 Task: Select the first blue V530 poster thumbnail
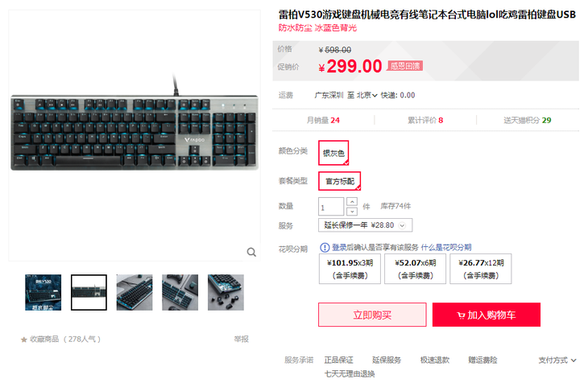coord(43,292)
